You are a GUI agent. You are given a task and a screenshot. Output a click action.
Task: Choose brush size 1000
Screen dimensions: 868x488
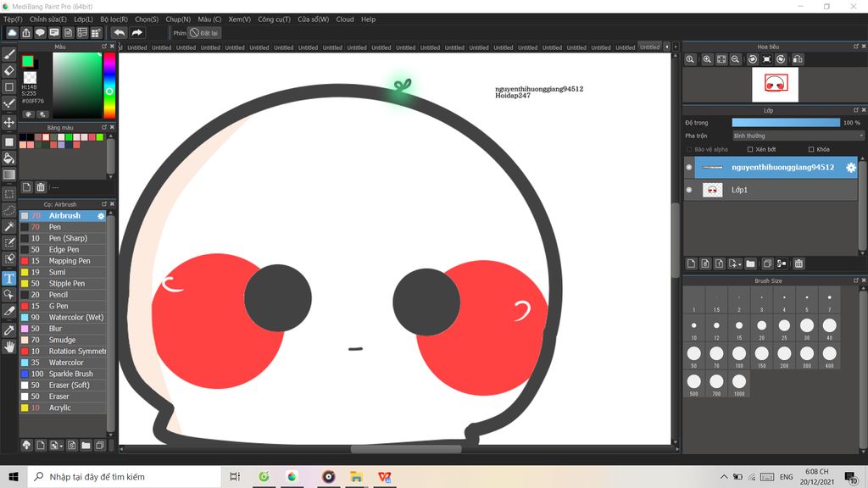tap(739, 384)
